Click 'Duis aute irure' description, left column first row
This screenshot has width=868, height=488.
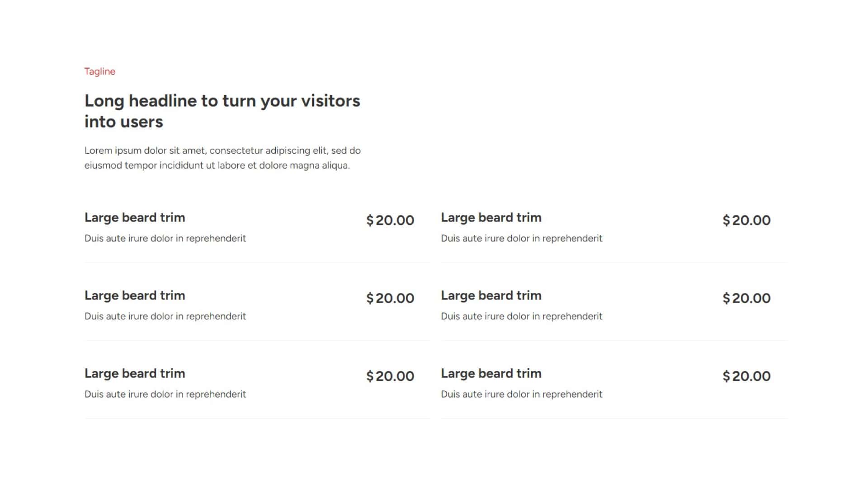click(165, 238)
